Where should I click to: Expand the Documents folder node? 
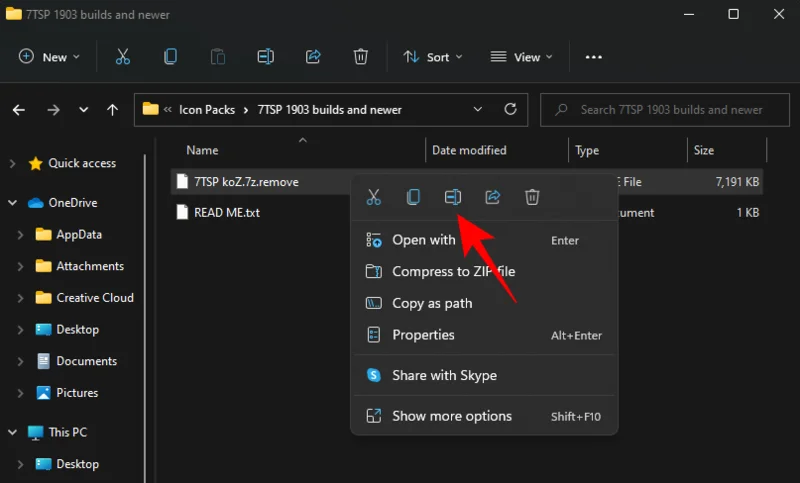pyautogui.click(x=20, y=361)
